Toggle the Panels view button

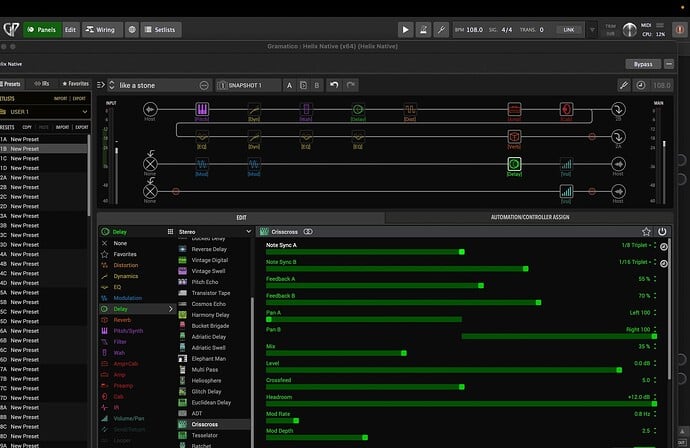(42, 29)
